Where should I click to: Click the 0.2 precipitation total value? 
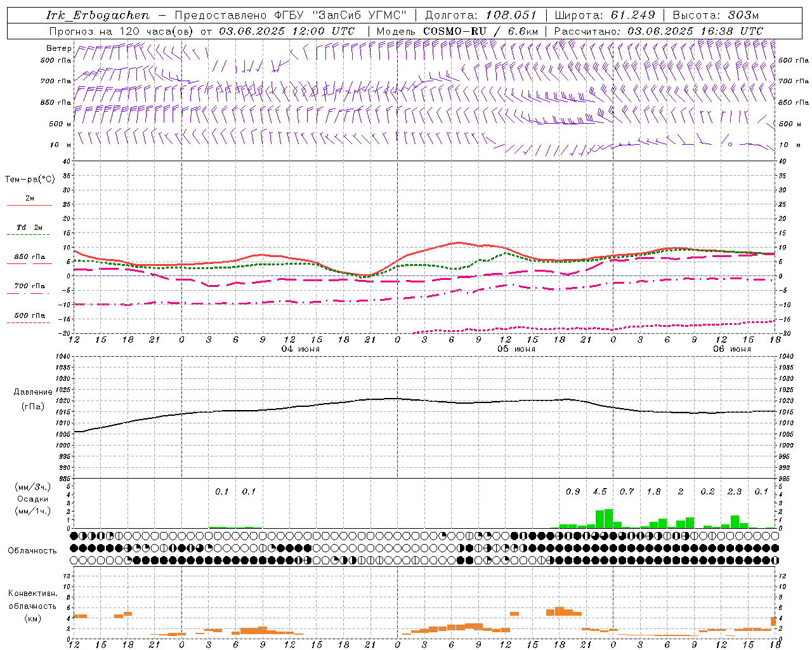pyautogui.click(x=707, y=492)
